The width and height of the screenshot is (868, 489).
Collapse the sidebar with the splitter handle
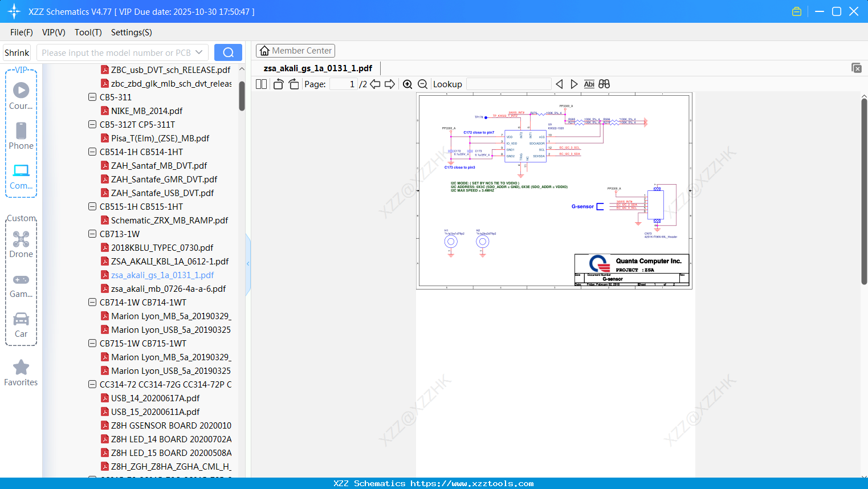[248, 264]
